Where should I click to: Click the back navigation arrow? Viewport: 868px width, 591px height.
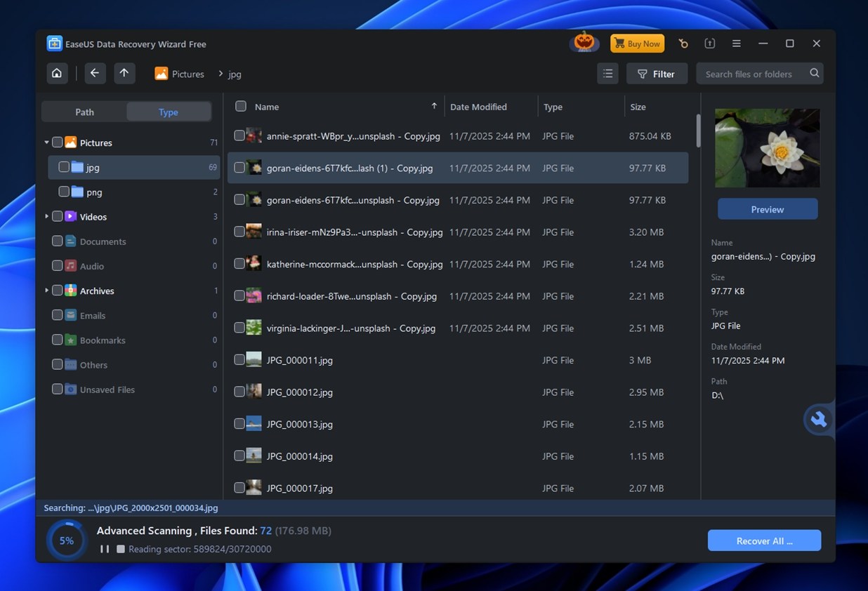point(95,73)
